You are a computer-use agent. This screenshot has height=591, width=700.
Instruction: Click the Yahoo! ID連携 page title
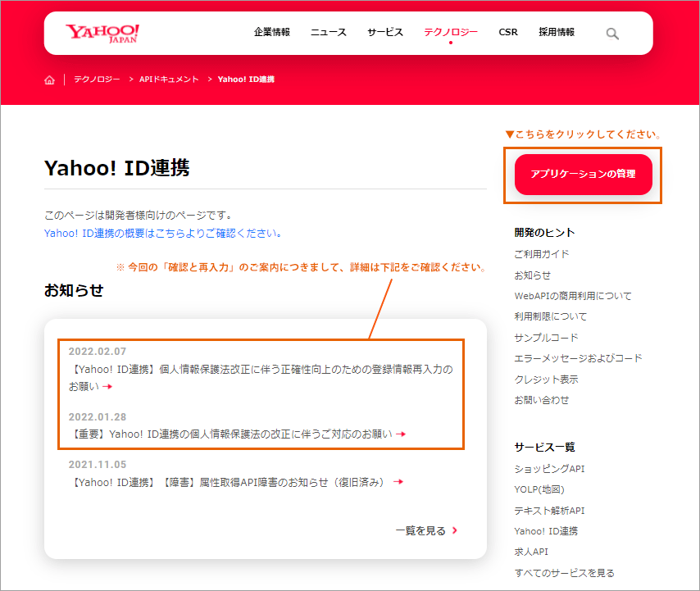[117, 168]
